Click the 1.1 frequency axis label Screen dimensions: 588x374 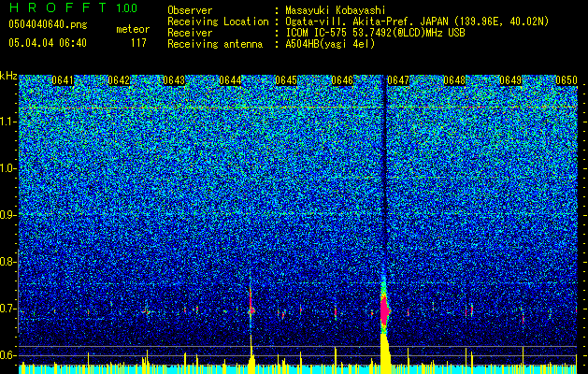click(x=7, y=122)
